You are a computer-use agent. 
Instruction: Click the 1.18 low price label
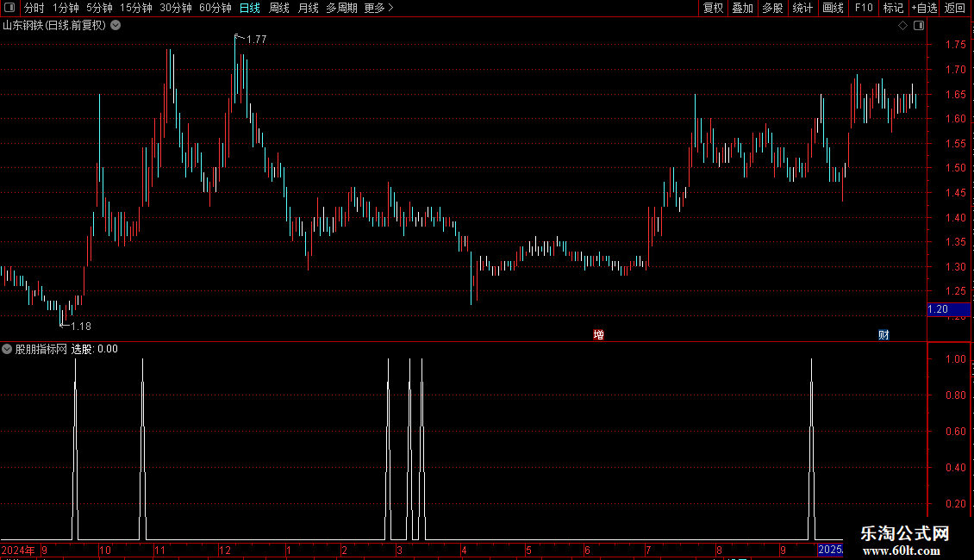click(81, 326)
